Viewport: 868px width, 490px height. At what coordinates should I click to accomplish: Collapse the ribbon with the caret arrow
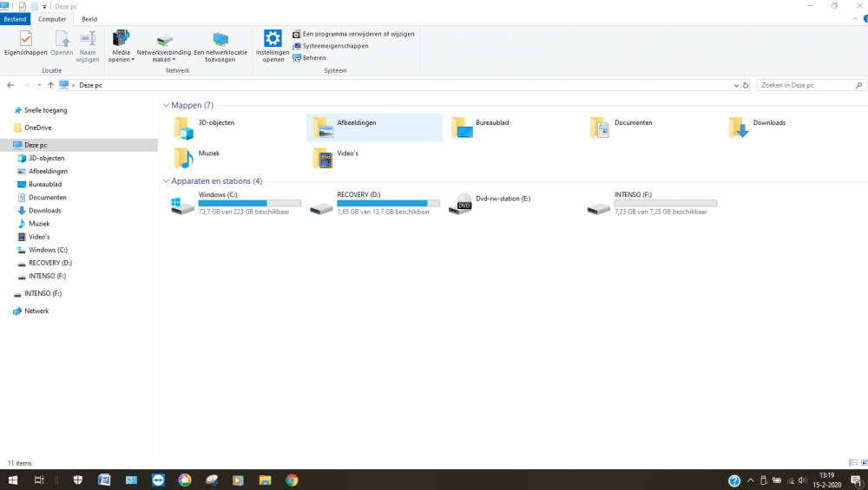coord(855,19)
